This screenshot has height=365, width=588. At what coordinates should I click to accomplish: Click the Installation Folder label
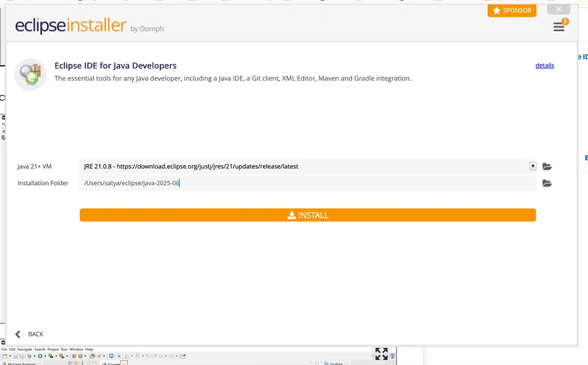pos(43,183)
